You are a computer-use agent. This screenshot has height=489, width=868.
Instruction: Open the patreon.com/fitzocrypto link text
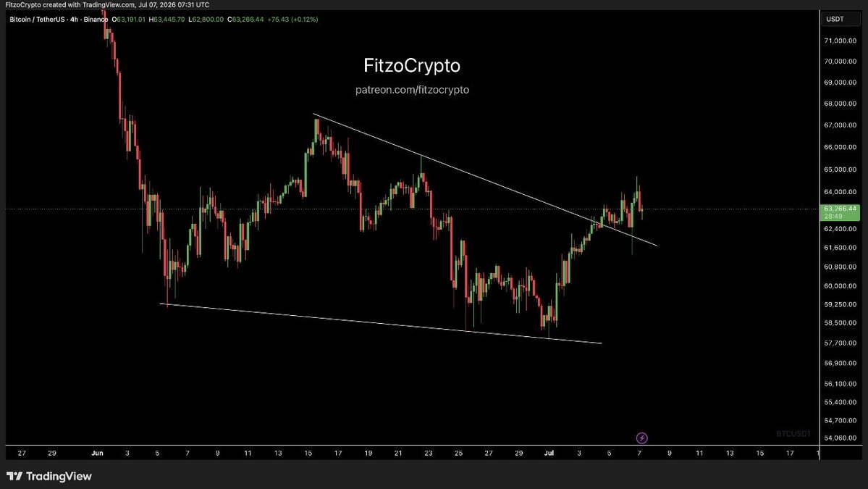coord(413,90)
